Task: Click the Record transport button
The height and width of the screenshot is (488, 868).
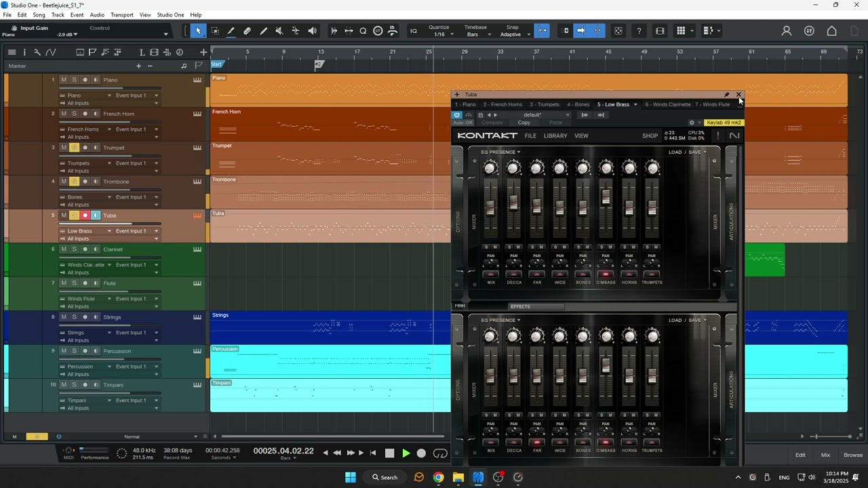Action: 421,453
